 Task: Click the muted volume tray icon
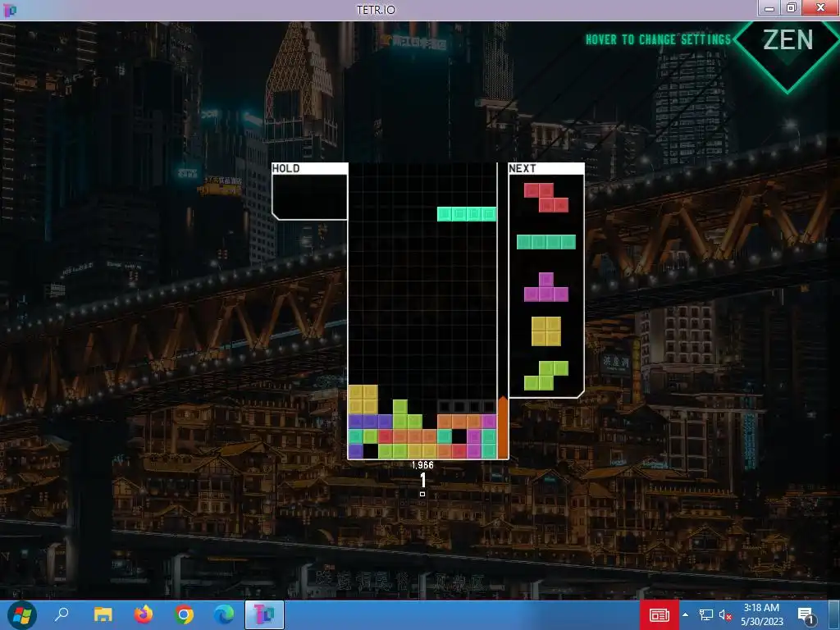pos(725,615)
